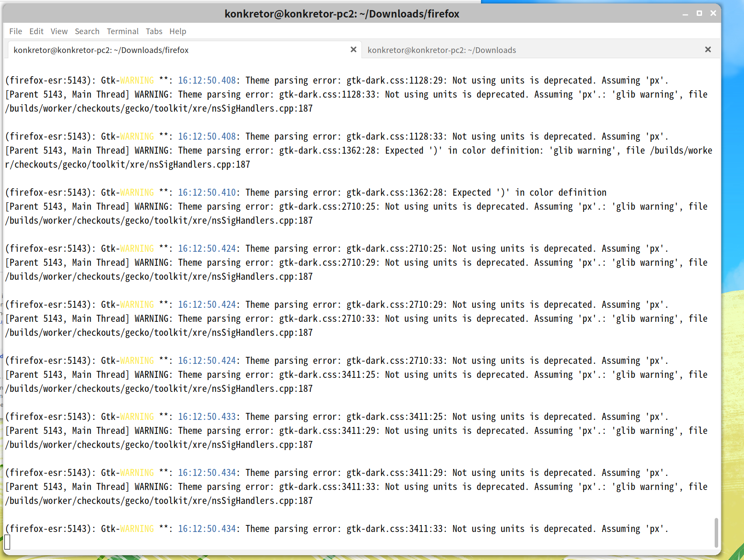This screenshot has width=744, height=560.
Task: Click the timestamp 16:12:50.433
Action: click(x=207, y=417)
